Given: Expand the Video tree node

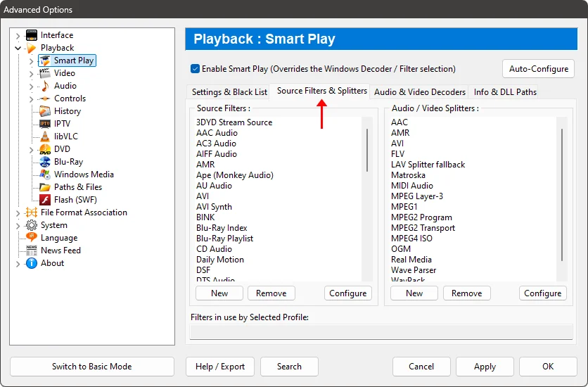Looking at the screenshot, I should click(x=32, y=74).
